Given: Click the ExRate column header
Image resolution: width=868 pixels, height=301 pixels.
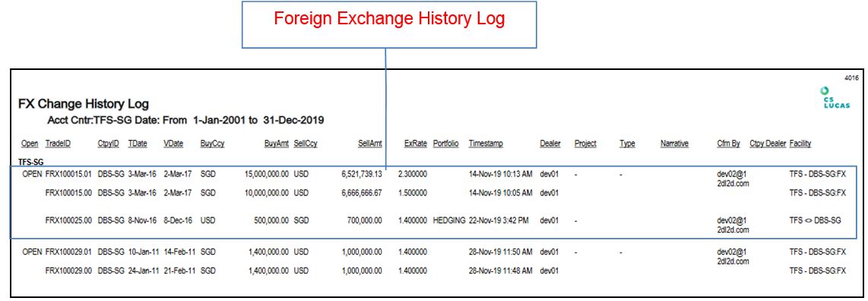Looking at the screenshot, I should click(416, 144).
